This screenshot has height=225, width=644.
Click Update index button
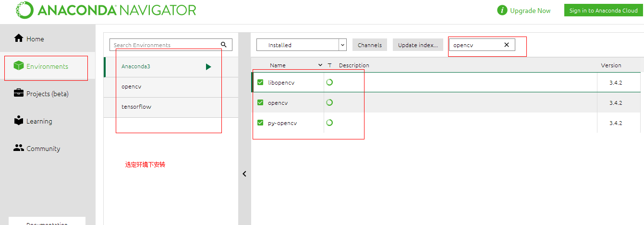coord(418,45)
